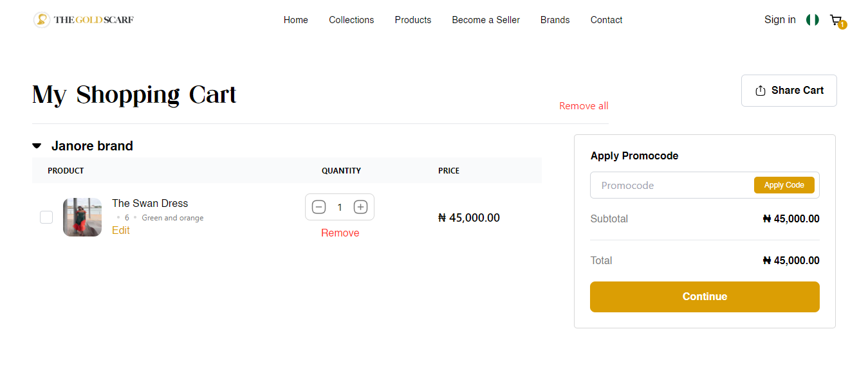Open the Contact page
The height and width of the screenshot is (383, 868).
pyautogui.click(x=607, y=20)
